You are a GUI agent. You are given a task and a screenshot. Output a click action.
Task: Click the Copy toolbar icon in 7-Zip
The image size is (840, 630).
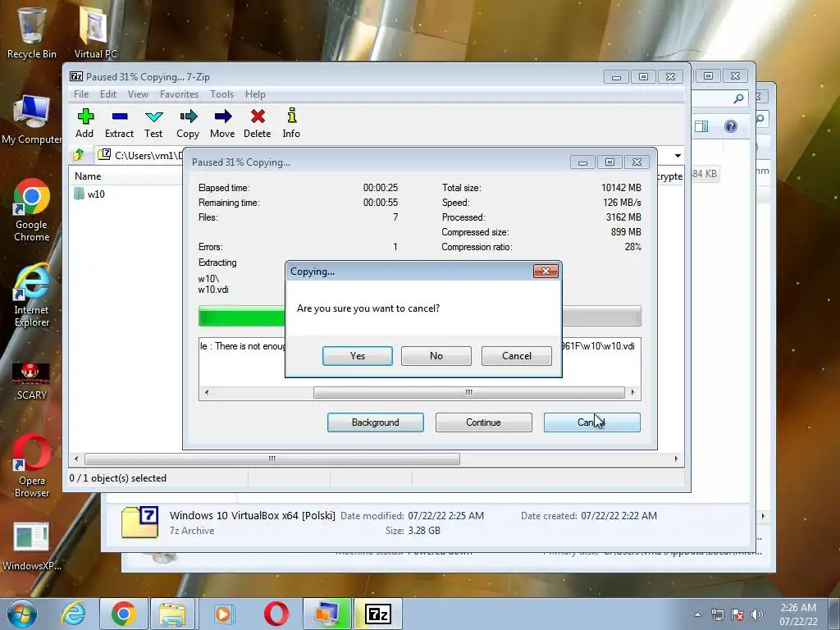(x=188, y=123)
